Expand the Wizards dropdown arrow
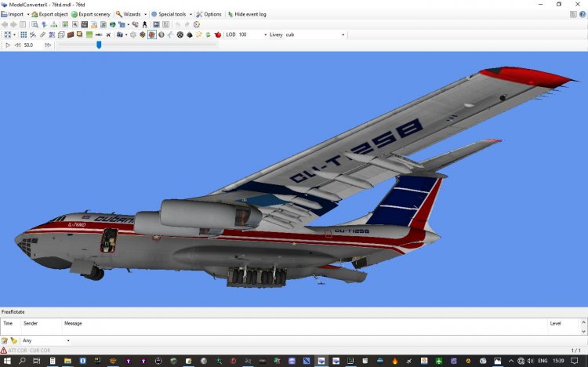Viewport: 588px width, 367px height. (146, 14)
